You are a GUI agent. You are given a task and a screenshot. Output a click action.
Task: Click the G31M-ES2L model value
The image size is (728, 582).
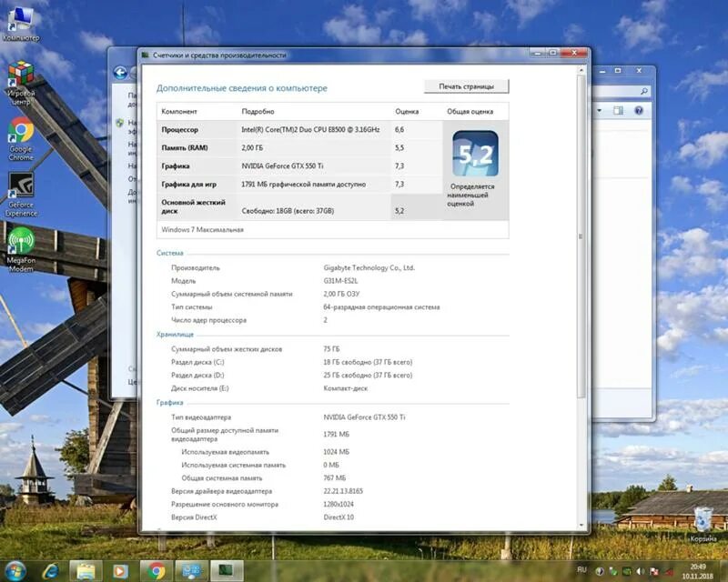tap(340, 281)
